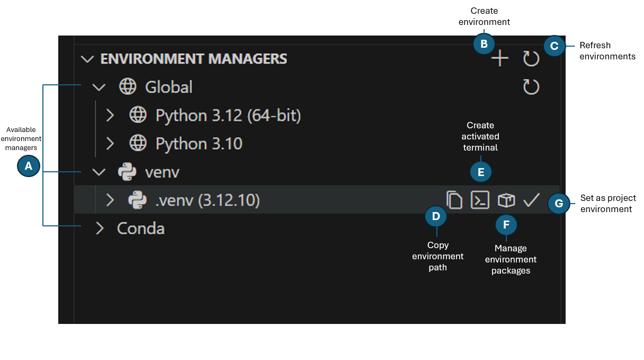
Task: Select the Python 3.12 (64-bit) environment
Action: (228, 115)
